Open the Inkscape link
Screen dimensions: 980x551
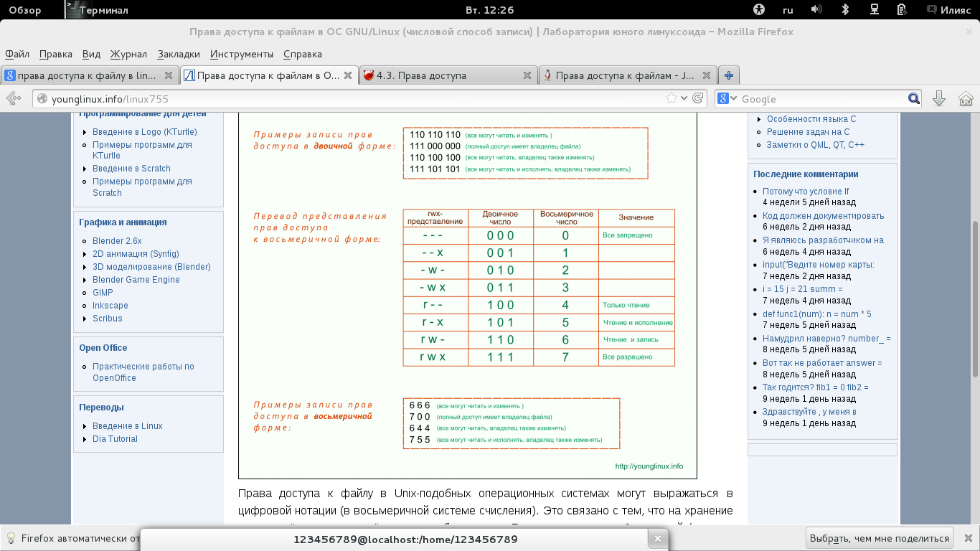[x=110, y=306]
